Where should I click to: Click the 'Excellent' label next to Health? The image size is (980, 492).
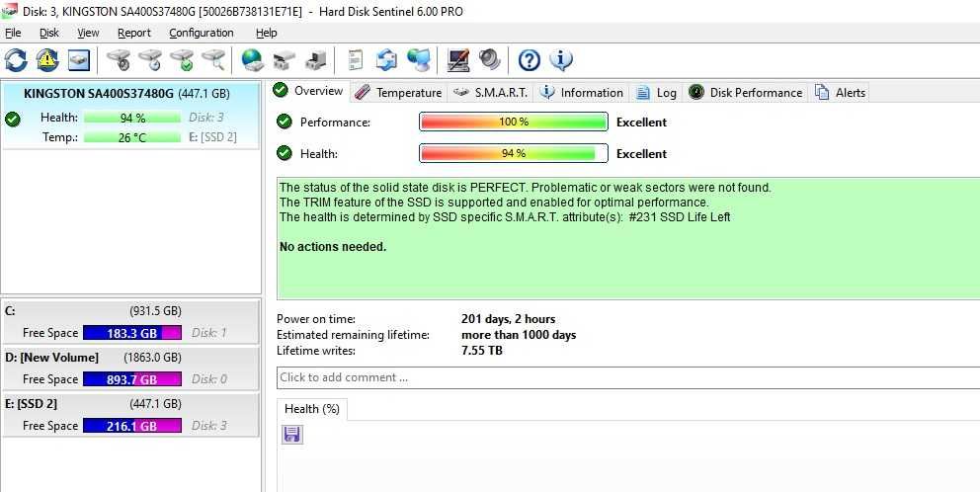click(641, 154)
